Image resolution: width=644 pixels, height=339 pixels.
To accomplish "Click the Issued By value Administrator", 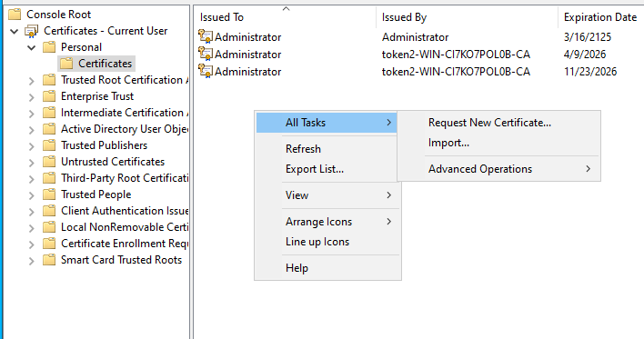I will (x=415, y=37).
